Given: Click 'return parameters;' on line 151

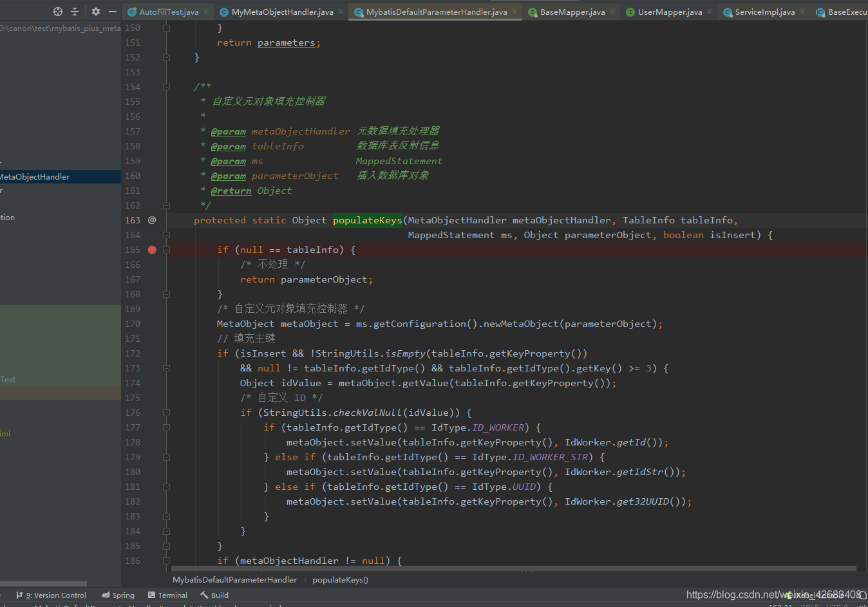Looking at the screenshot, I should (269, 42).
